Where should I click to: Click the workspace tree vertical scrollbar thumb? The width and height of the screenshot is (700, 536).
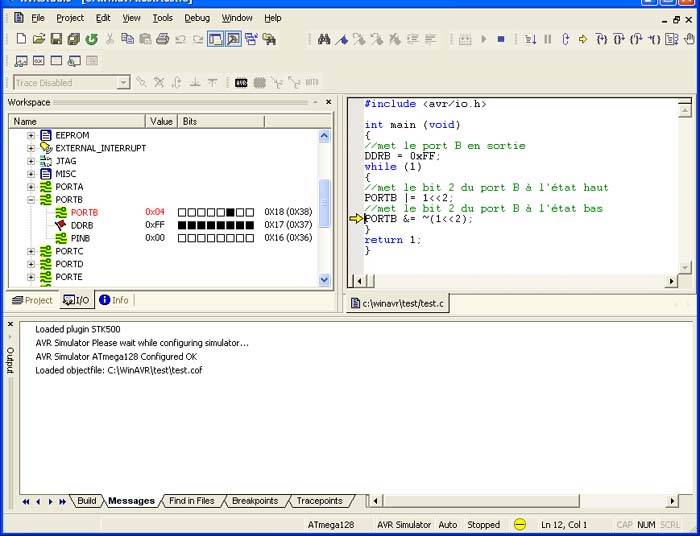tap(324, 205)
